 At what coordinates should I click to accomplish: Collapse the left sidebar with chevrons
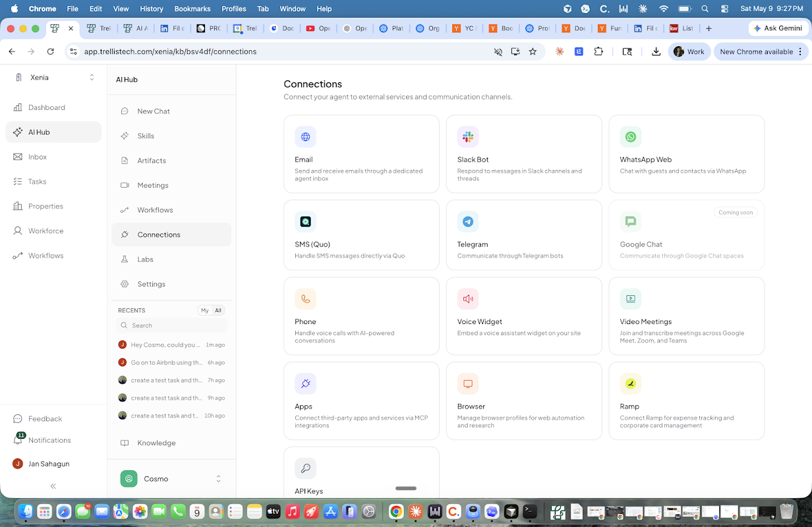(53, 486)
